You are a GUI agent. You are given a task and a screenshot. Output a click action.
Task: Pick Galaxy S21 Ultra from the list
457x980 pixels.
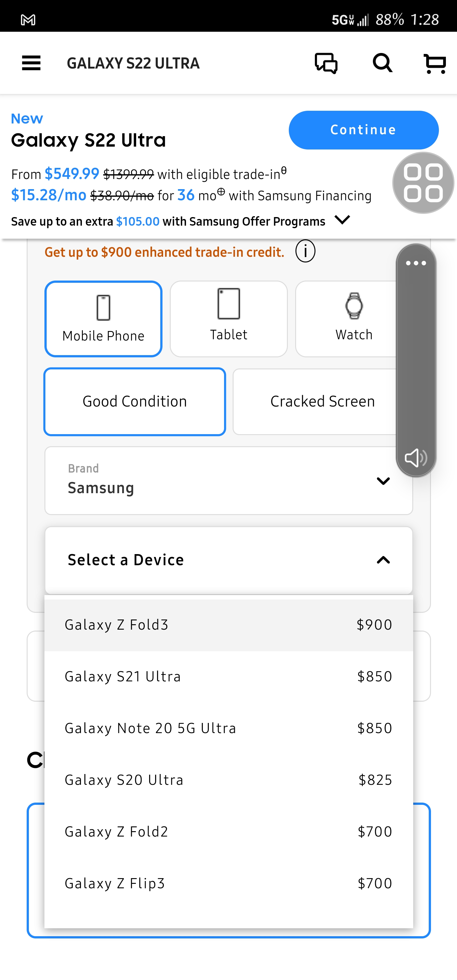229,676
